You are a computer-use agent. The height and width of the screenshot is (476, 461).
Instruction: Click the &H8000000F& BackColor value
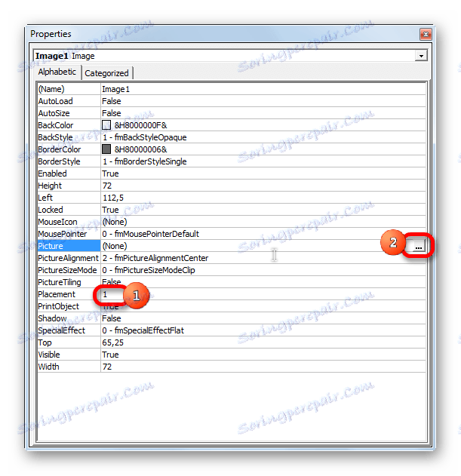140,125
